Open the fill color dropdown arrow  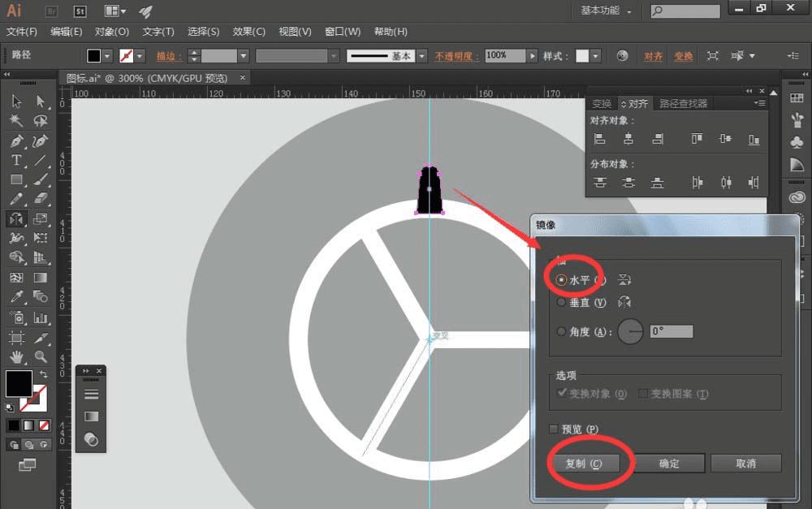107,55
